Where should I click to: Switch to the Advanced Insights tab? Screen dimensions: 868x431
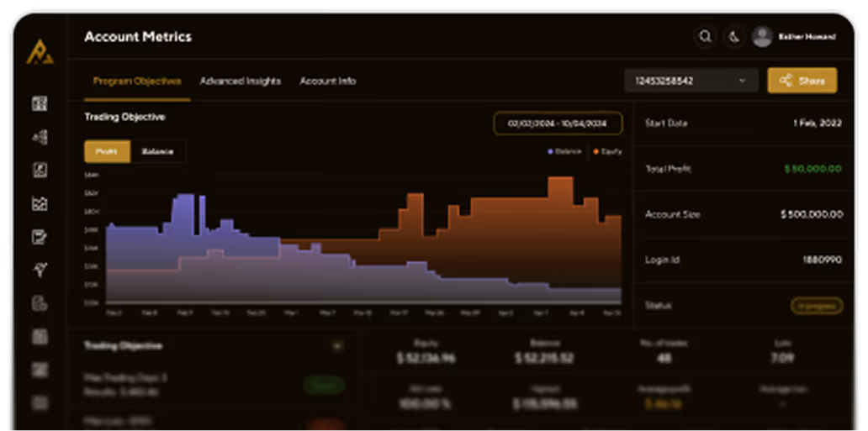point(240,81)
